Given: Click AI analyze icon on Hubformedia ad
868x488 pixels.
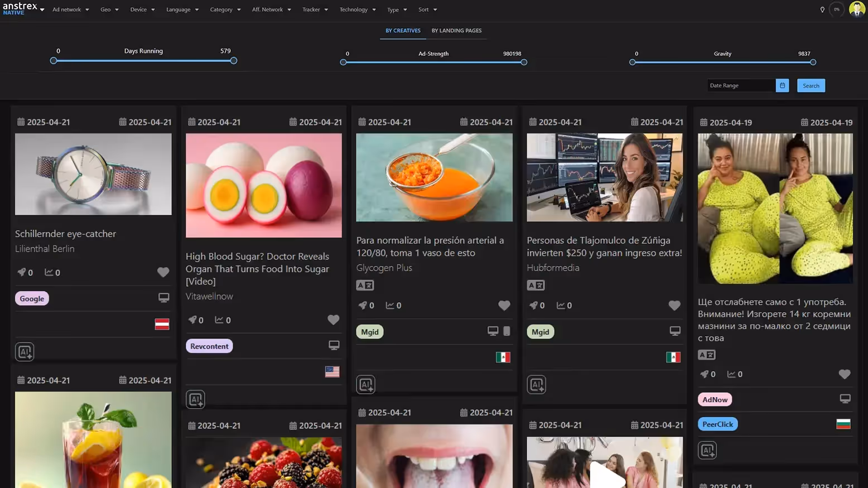Looking at the screenshot, I should point(537,384).
